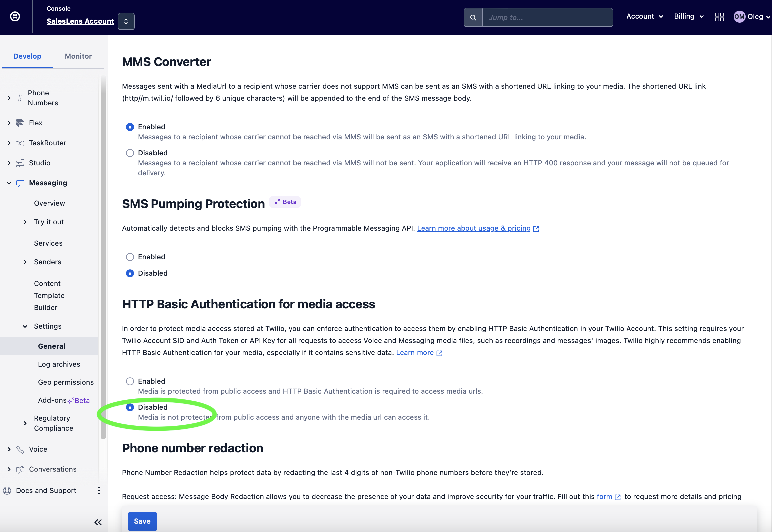Open the products grid icon
Screen dimensions: 772x532
[x=719, y=17]
